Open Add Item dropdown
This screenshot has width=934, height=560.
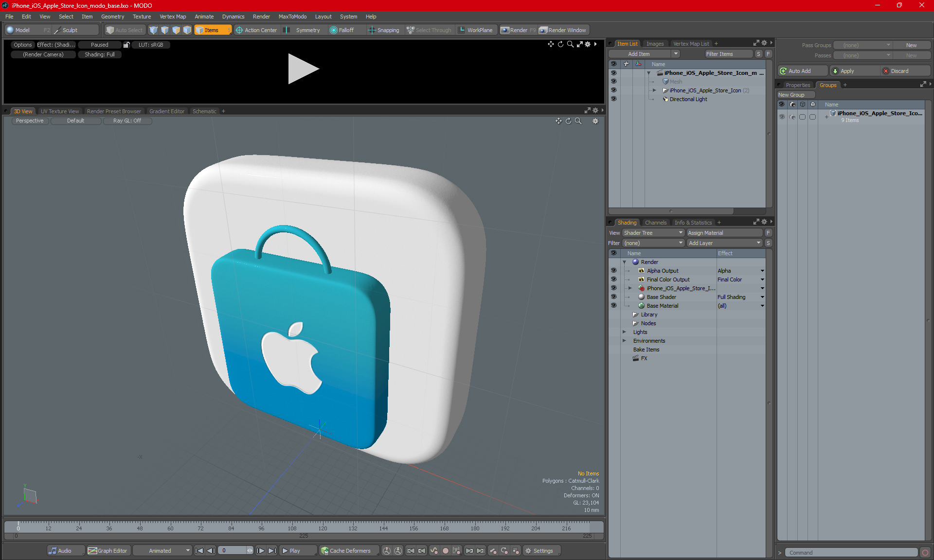(644, 54)
